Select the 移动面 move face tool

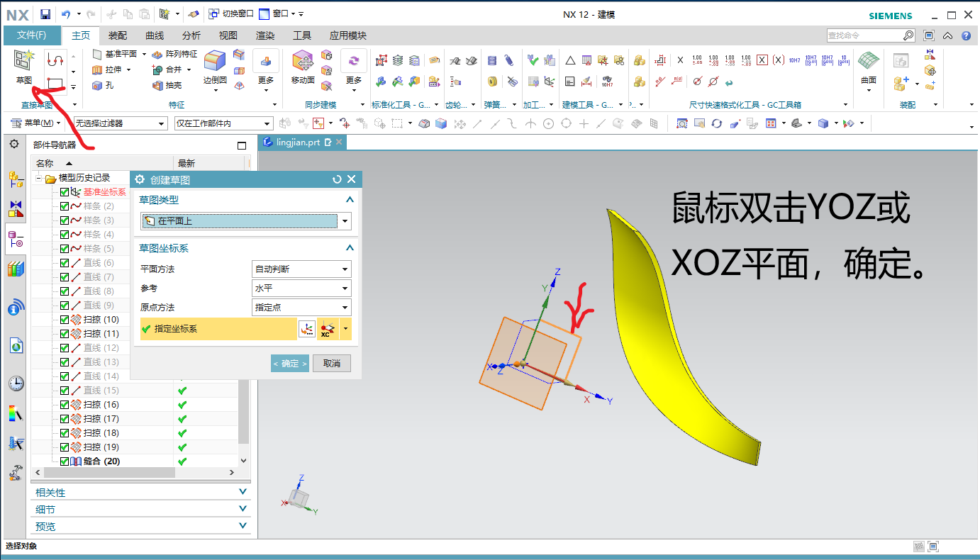pyautogui.click(x=303, y=67)
